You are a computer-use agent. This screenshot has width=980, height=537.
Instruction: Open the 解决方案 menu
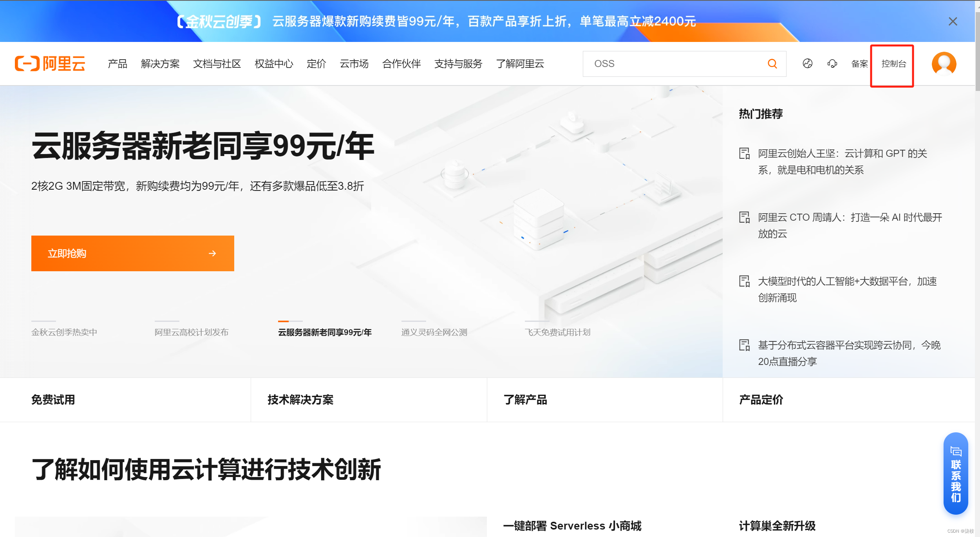[160, 63]
